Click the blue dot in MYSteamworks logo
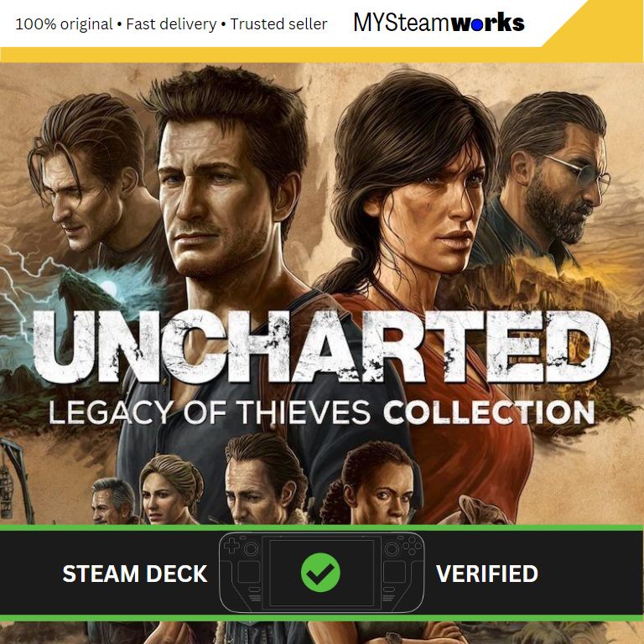This screenshot has width=644, height=644. tap(477, 25)
